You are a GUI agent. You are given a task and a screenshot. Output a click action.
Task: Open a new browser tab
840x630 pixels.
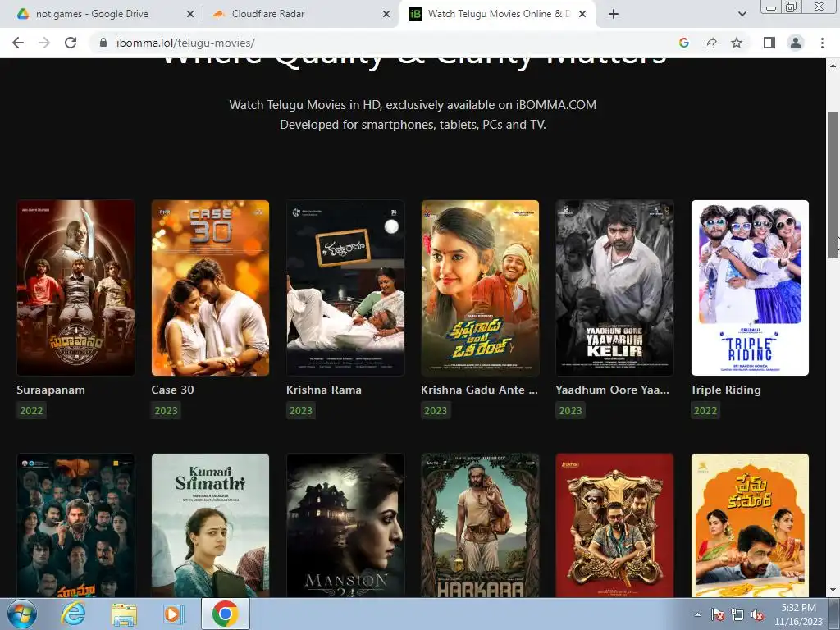coord(614,14)
